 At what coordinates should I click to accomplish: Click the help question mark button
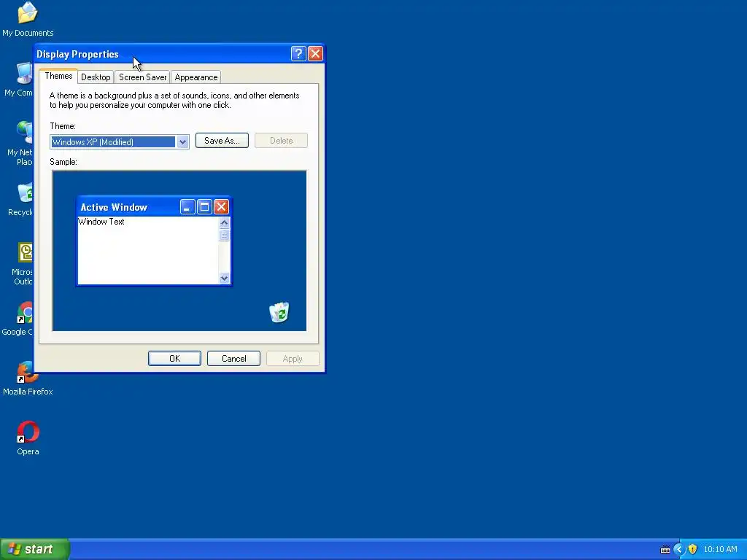[x=298, y=54]
